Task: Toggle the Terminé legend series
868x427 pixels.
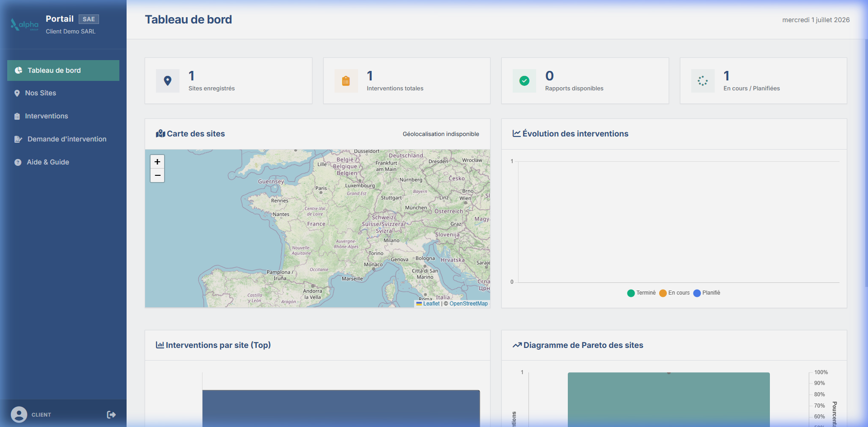Action: pos(642,293)
